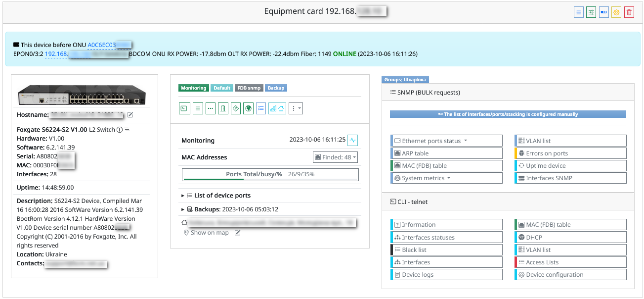Click the Uptime value 14:48:59.00
The height and width of the screenshot is (299, 644).
57,188
